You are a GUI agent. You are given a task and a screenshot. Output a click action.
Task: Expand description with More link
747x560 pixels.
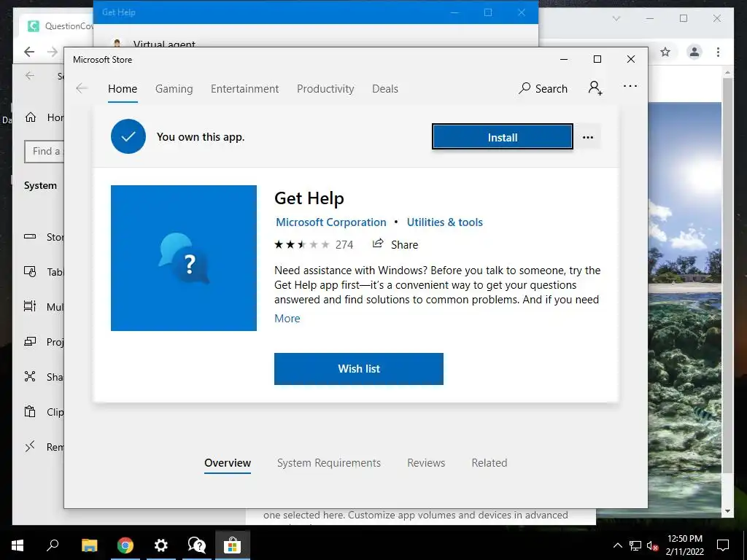(x=287, y=319)
